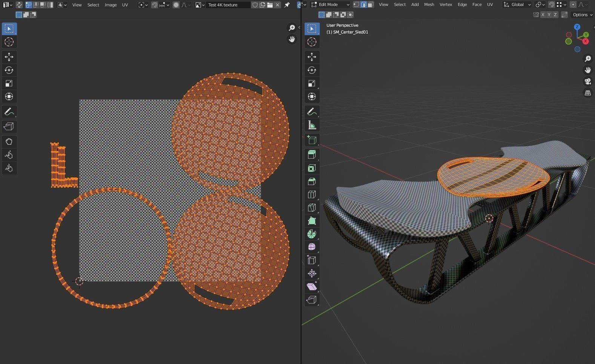Activate the Poly Build tool

click(312, 221)
